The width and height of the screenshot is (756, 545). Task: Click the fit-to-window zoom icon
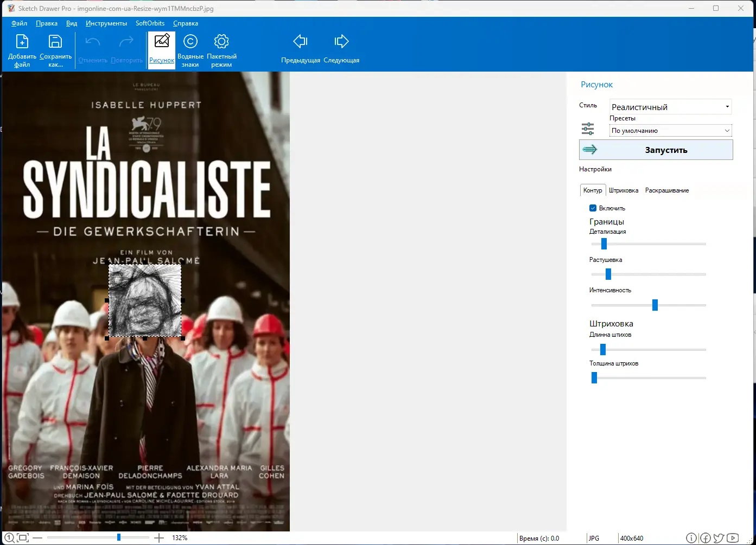23,538
